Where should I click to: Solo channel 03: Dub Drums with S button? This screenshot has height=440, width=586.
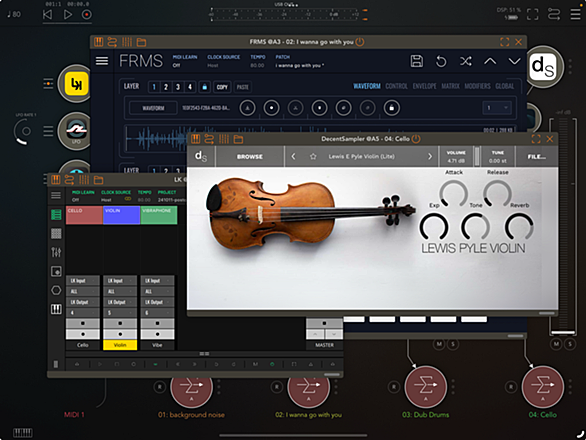coord(453,344)
